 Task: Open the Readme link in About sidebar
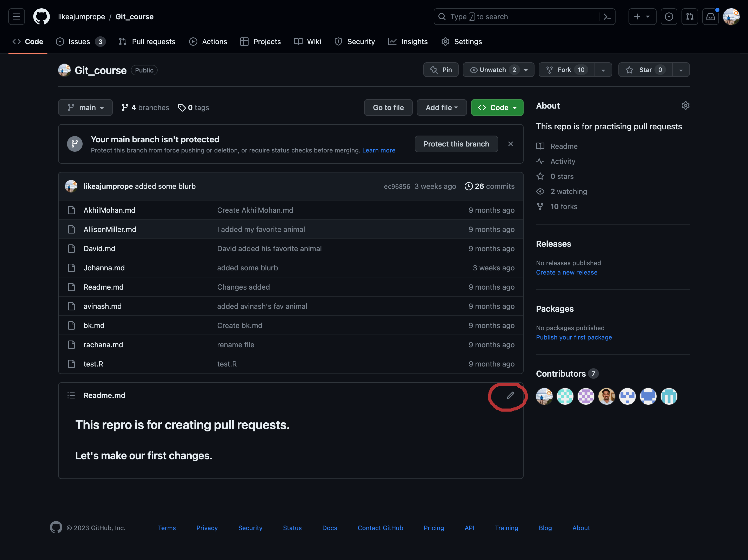pos(557,146)
